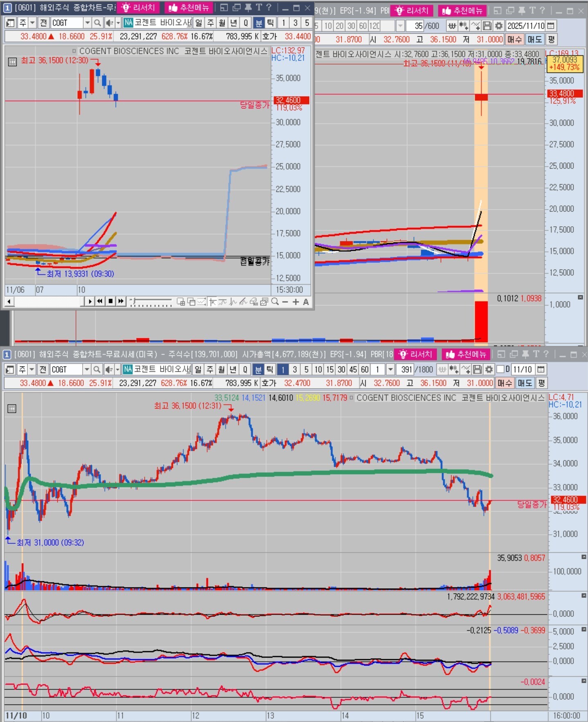Click the zoom magnifier in top-left chart's bottom toolbar
The image size is (588, 722).
[275, 302]
